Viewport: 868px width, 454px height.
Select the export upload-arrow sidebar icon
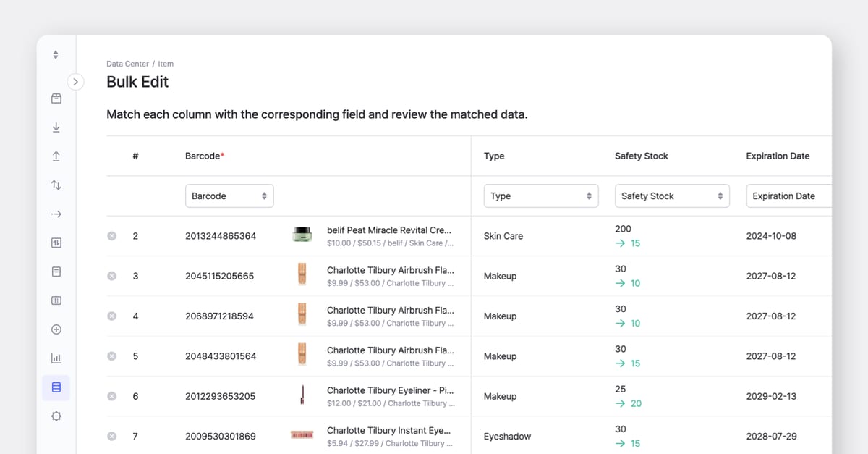56,156
